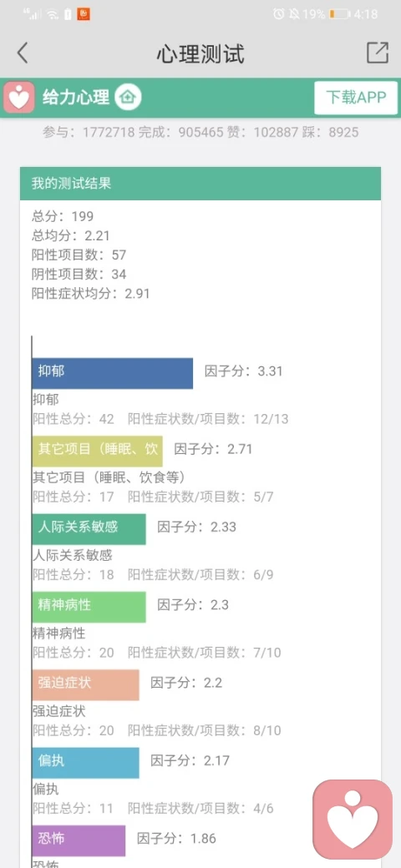Screen dimensions: 401x868
Task: Tap the alarm clock status icon
Action: [x=278, y=14]
